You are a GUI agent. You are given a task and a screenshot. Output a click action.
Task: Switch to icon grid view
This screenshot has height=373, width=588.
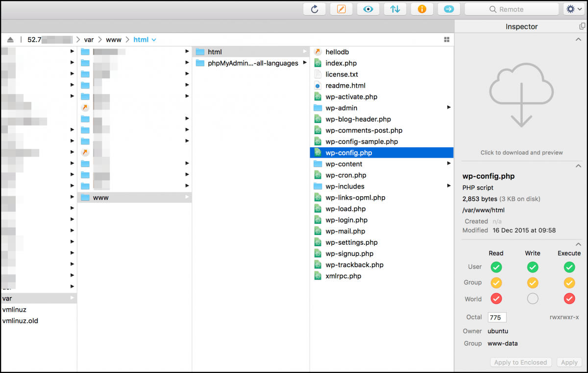pyautogui.click(x=446, y=40)
